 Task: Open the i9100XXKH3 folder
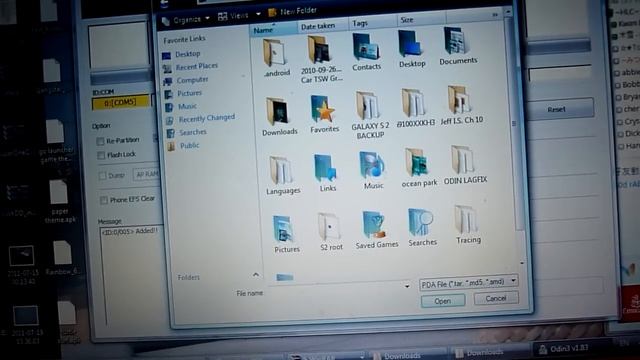[416, 108]
